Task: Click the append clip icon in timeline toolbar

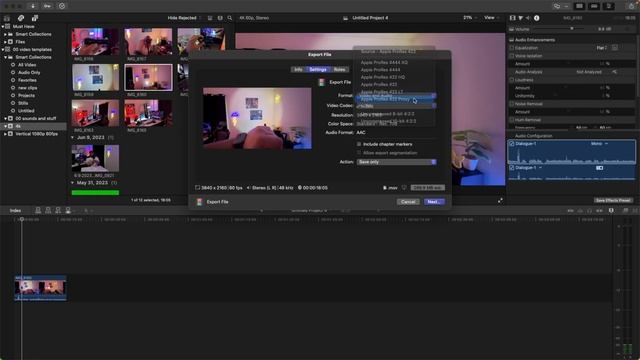Action: pos(58,210)
